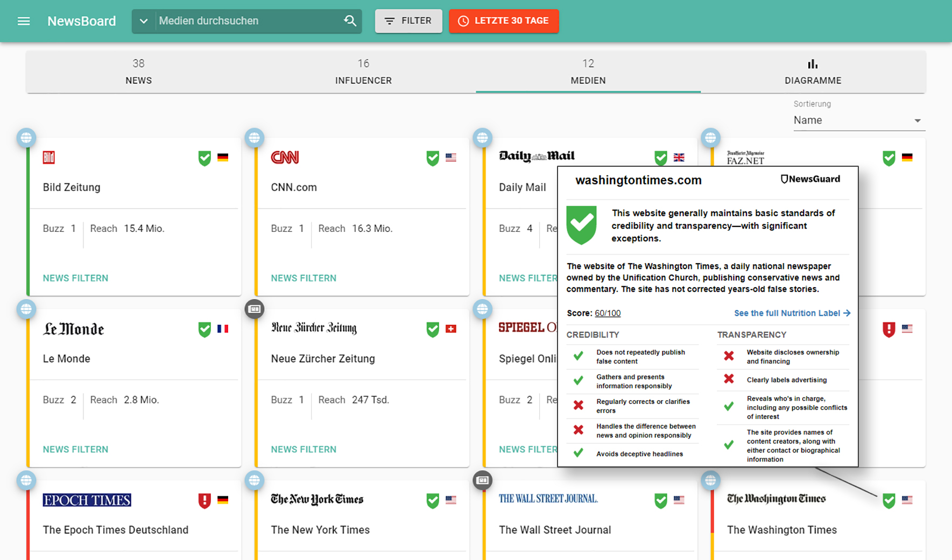This screenshot has width=952, height=560.
Task: Click the globe icon on Bild Zeitung card
Action: [x=26, y=138]
